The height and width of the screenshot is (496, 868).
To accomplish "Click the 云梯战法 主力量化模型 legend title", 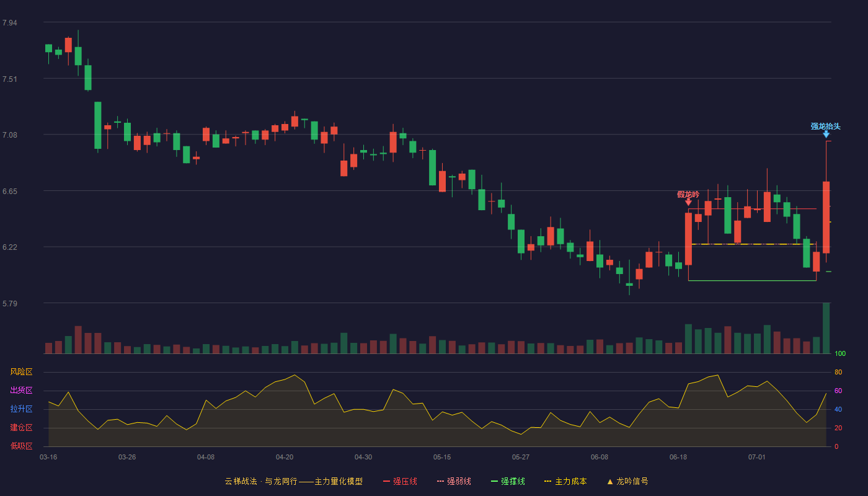I will click(294, 481).
